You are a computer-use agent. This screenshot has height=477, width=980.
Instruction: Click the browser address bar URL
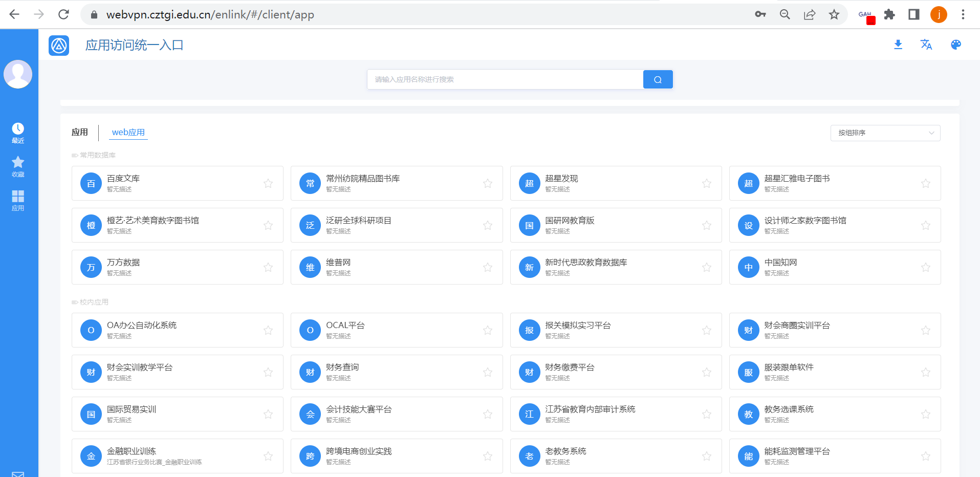[x=210, y=14]
